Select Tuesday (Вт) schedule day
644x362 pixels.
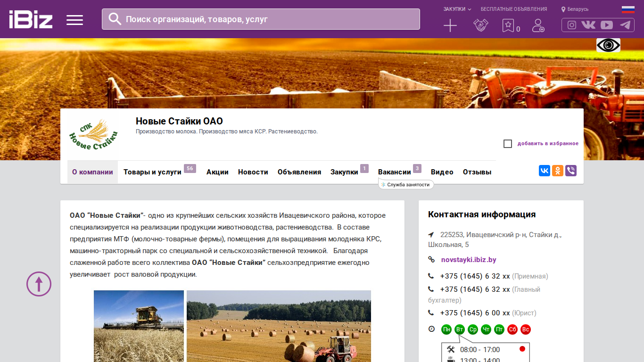click(460, 329)
